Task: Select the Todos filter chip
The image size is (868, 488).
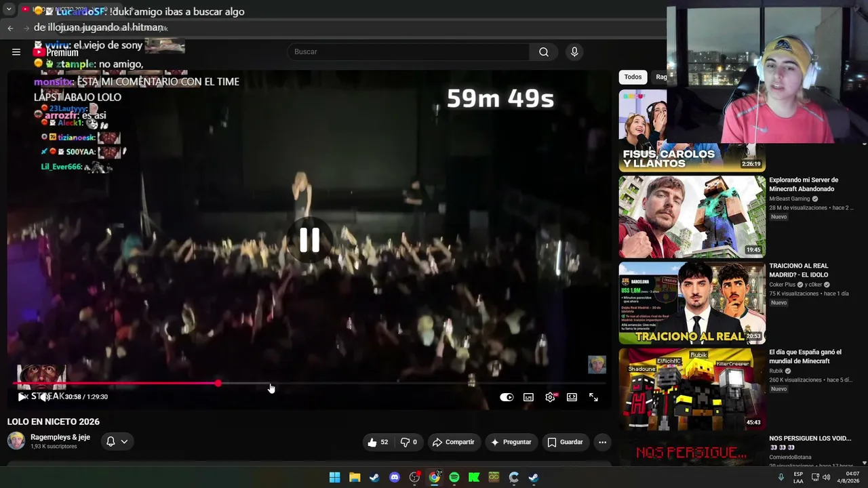Action: pos(633,77)
